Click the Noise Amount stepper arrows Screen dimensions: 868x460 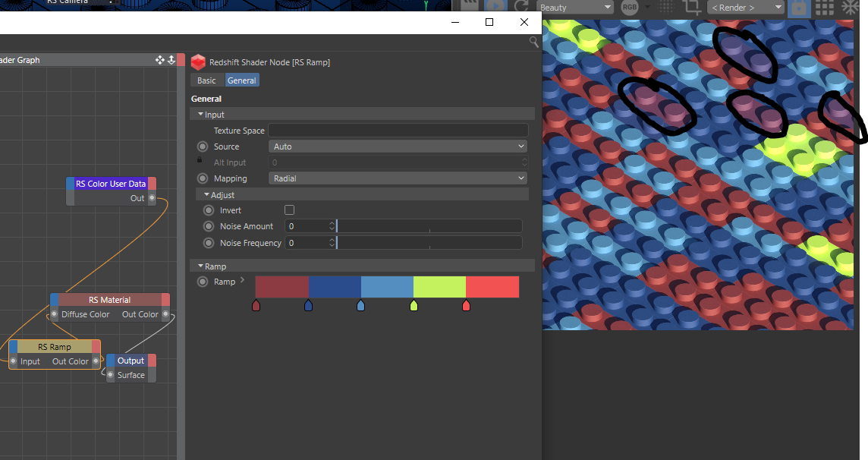click(x=332, y=226)
